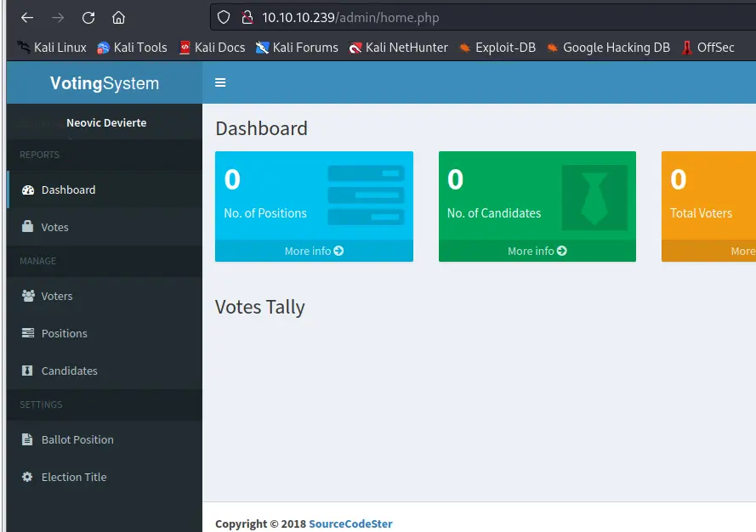756x532 pixels.
Task: Open the Kali Tools bookmark
Action: (132, 48)
